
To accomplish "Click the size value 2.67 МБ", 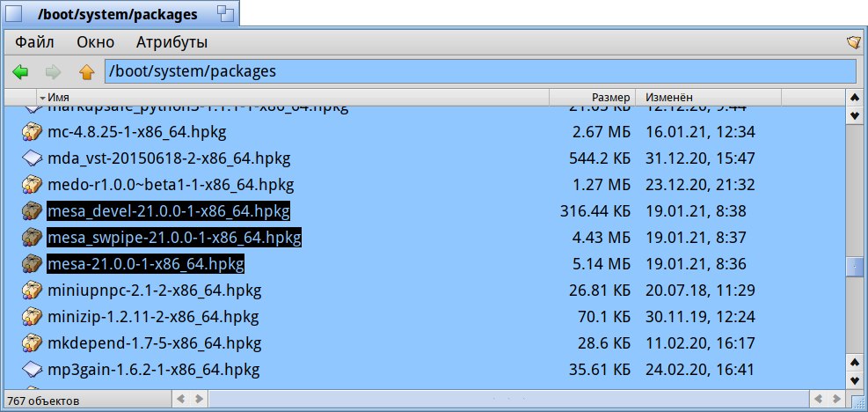I will click(x=602, y=132).
